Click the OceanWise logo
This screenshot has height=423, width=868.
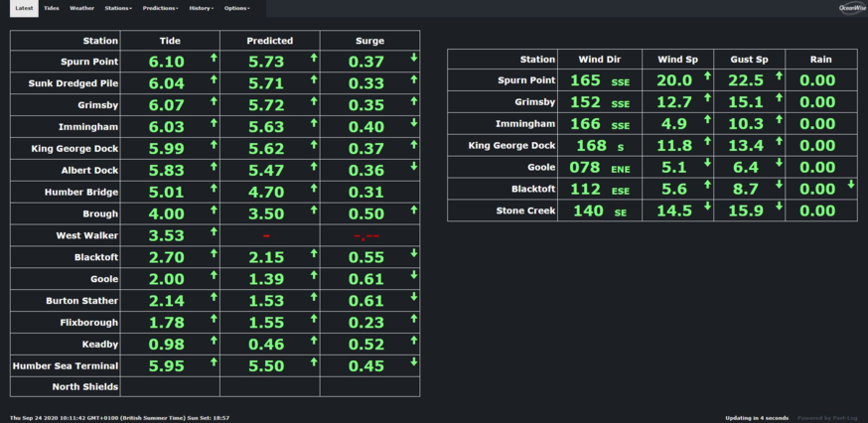coord(850,8)
